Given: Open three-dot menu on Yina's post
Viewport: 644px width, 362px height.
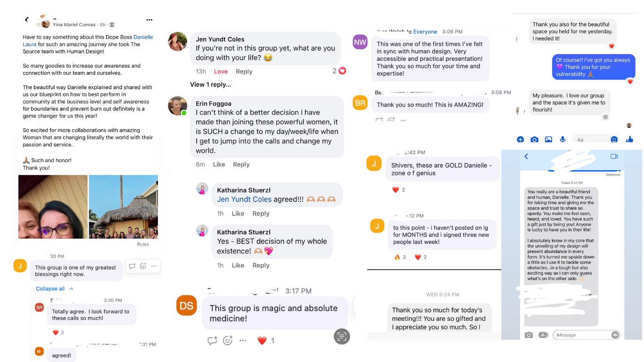Looking at the screenshot, I should (x=149, y=20).
